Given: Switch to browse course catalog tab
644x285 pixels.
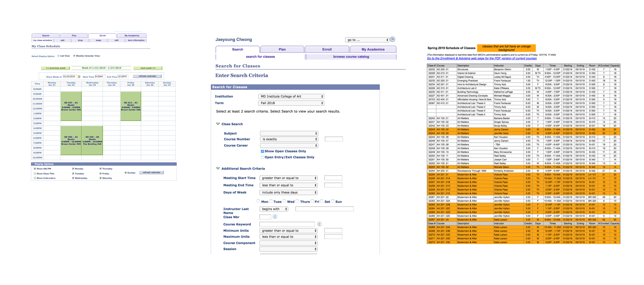Looking at the screenshot, I should pyautogui.click(x=351, y=57).
